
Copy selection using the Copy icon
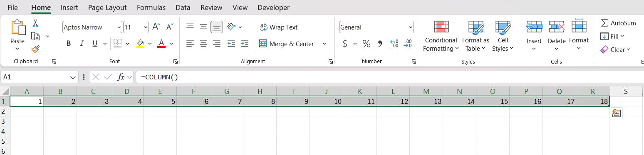tap(36, 36)
